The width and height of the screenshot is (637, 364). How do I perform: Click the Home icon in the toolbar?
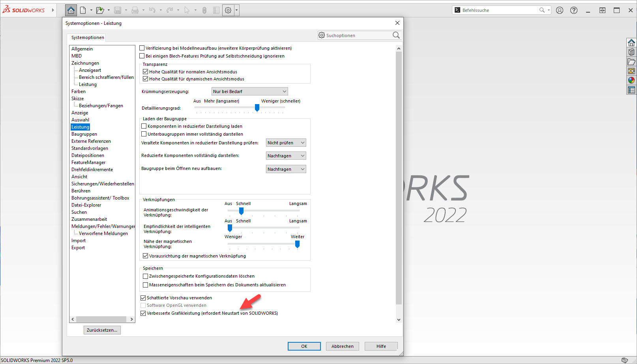click(71, 10)
